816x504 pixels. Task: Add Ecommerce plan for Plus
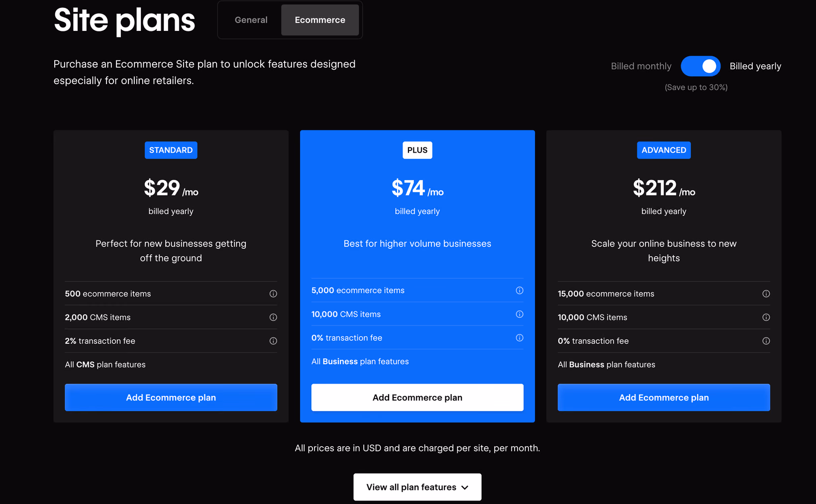pos(417,398)
